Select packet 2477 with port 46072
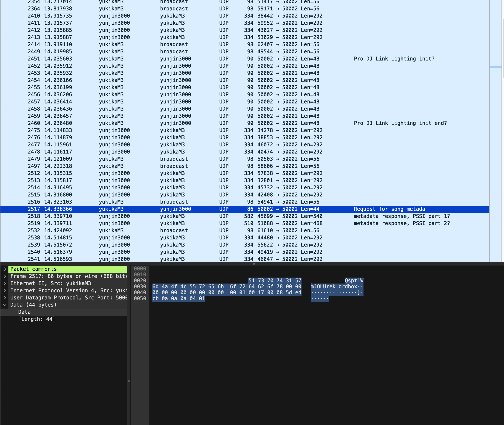Screen dimensions: 504x425 245,145
